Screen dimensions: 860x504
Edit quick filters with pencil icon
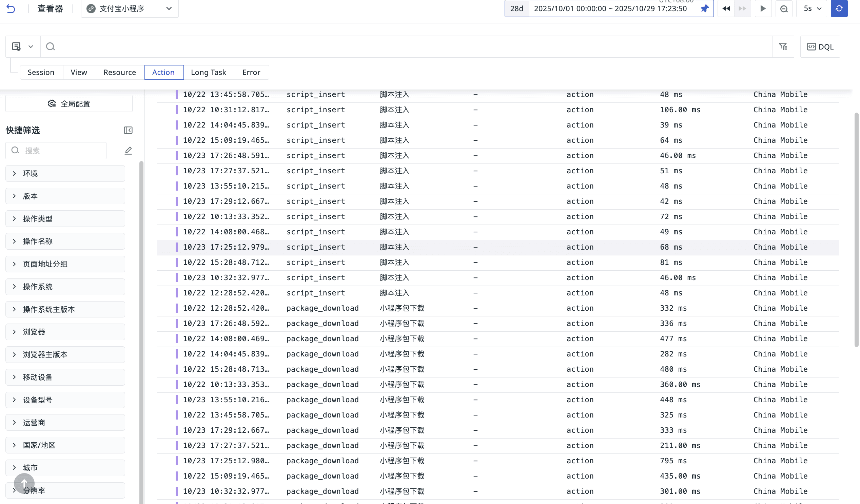(128, 151)
